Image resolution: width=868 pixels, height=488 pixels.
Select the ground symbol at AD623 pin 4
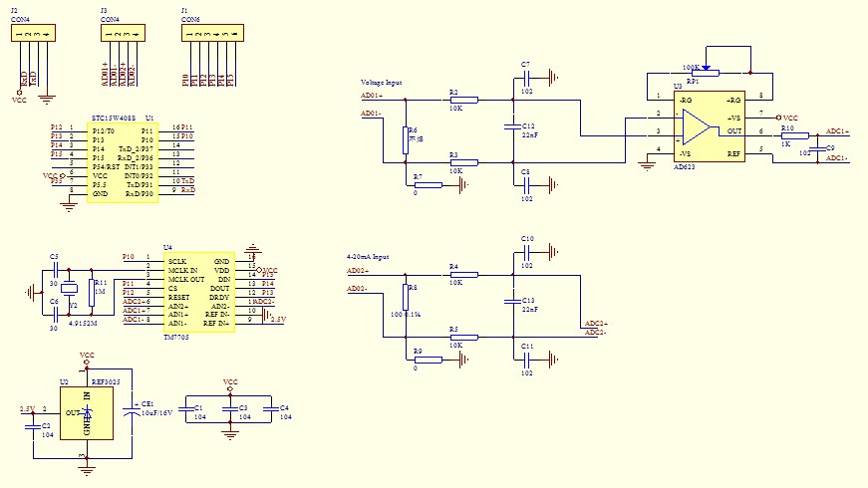(647, 165)
